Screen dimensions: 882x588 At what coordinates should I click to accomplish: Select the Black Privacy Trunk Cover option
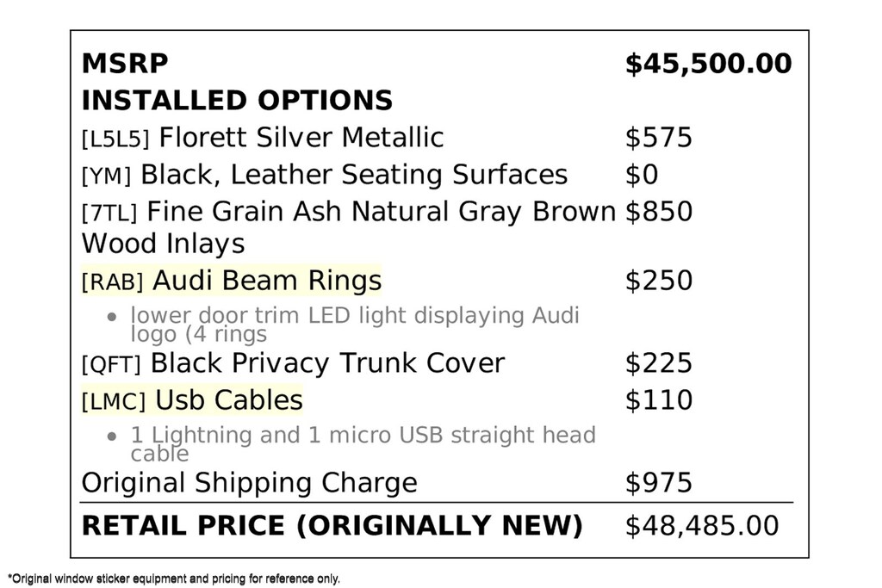coord(327,363)
